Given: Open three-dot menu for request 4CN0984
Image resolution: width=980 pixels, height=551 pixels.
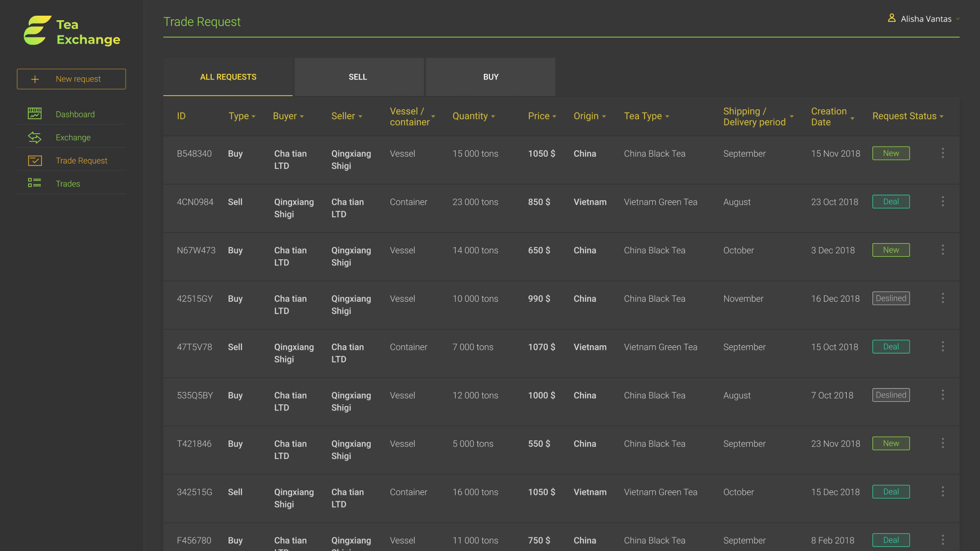Looking at the screenshot, I should pos(943,202).
